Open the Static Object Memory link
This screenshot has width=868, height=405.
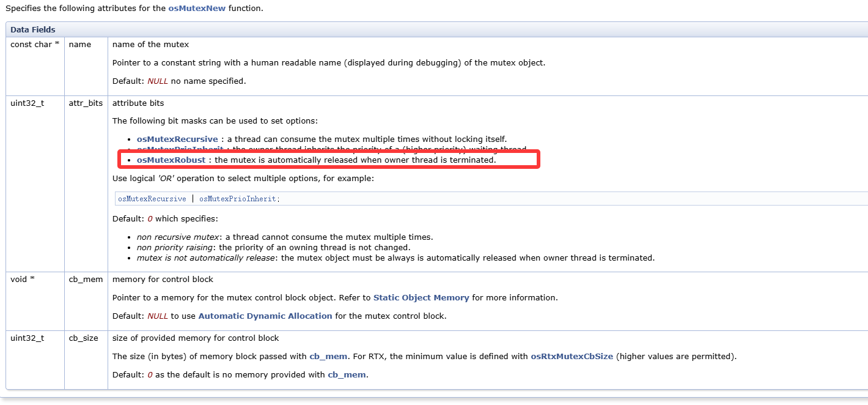click(x=421, y=297)
